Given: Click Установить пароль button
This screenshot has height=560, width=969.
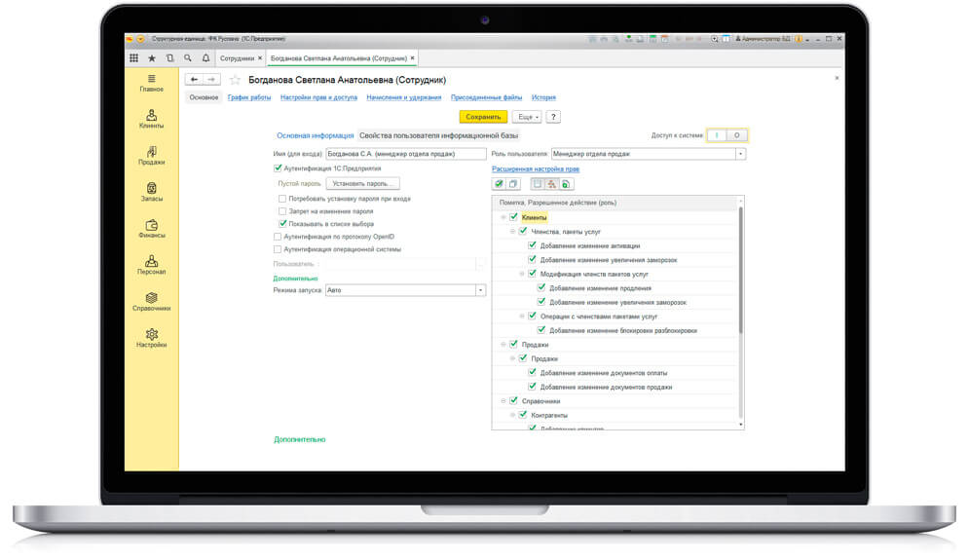Looking at the screenshot, I should pyautogui.click(x=362, y=183).
